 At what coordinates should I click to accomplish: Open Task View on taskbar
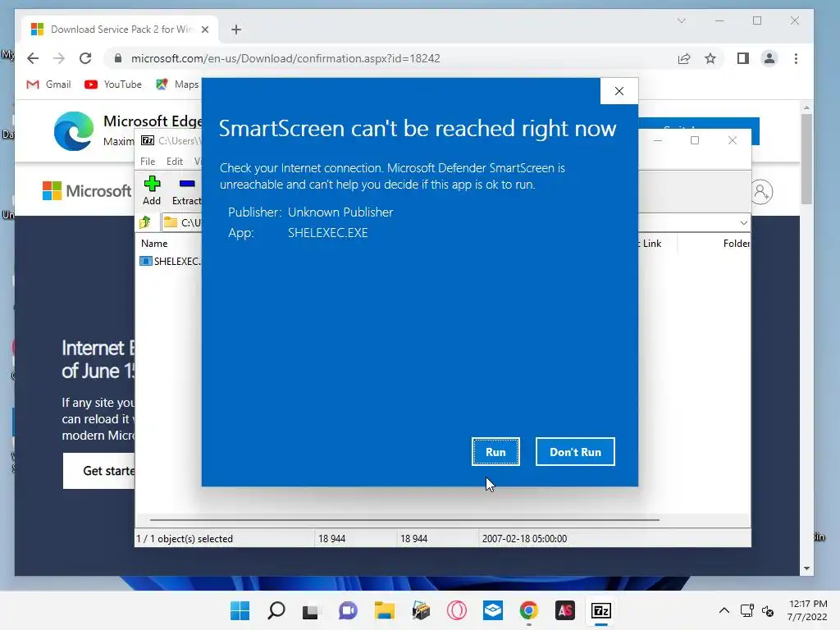click(311, 610)
